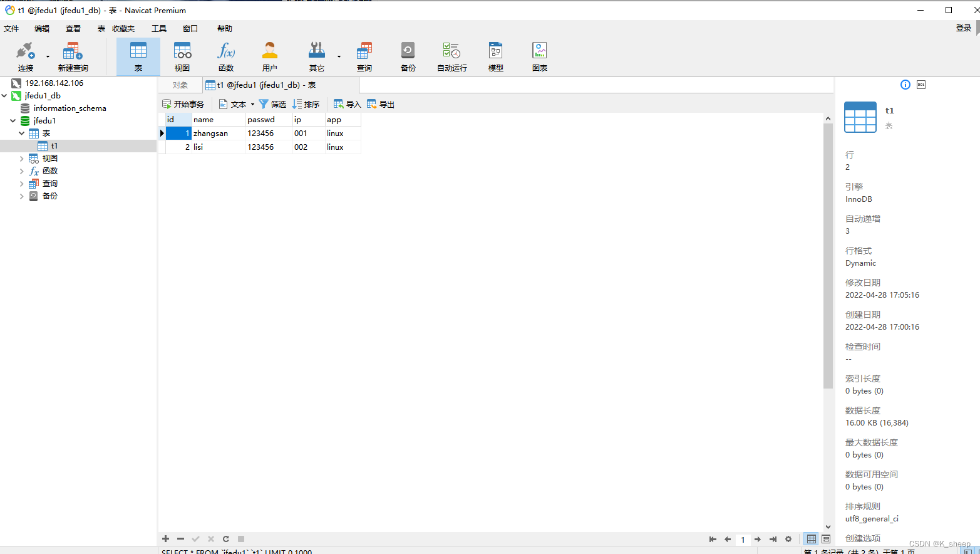Expand the Backups (备份) tree node
This screenshot has width=980, height=554.
[x=22, y=196]
